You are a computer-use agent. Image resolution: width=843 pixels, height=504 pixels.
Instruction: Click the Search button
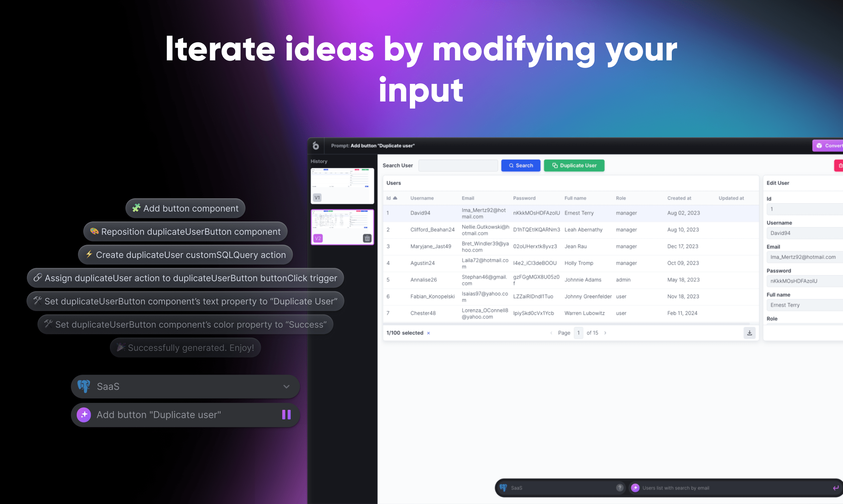coord(520,165)
